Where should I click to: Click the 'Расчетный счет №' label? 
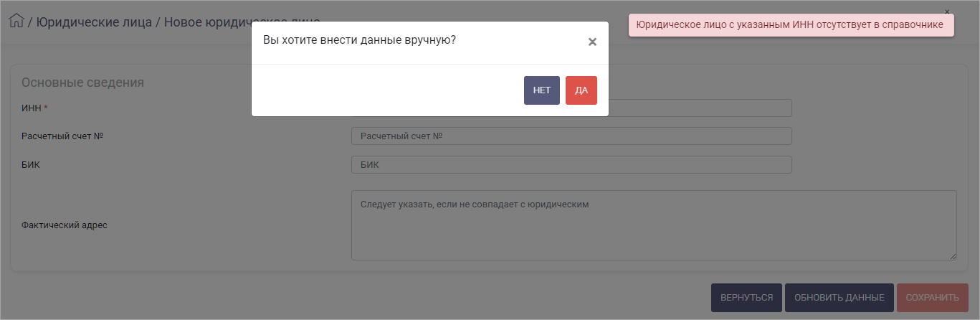[63, 136]
